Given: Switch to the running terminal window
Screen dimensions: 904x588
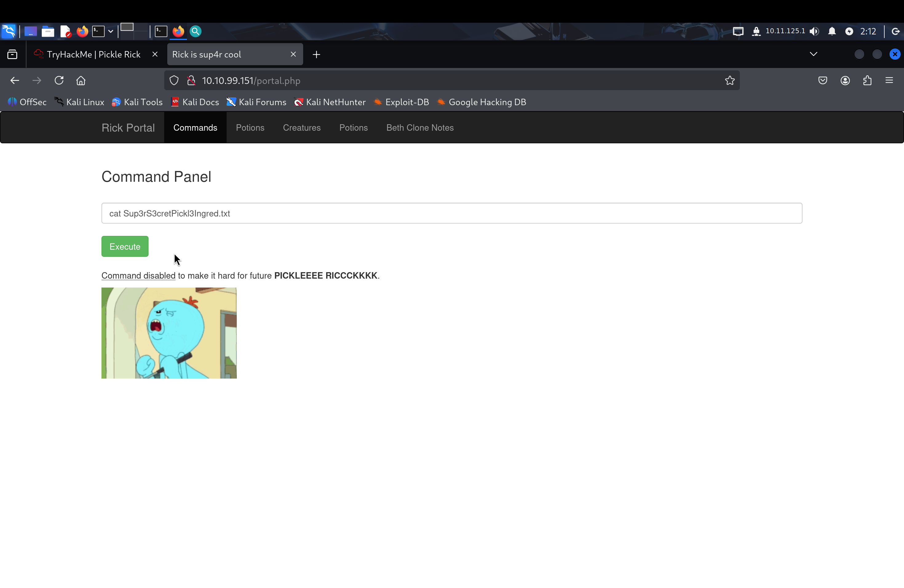Looking at the screenshot, I should tap(161, 31).
